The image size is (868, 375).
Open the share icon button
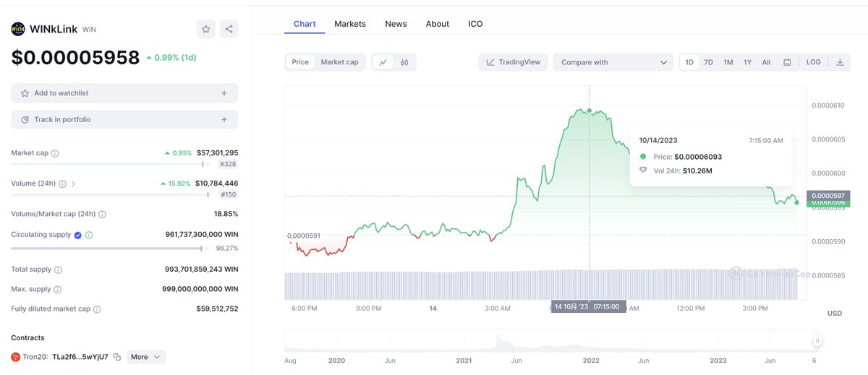pos(229,29)
